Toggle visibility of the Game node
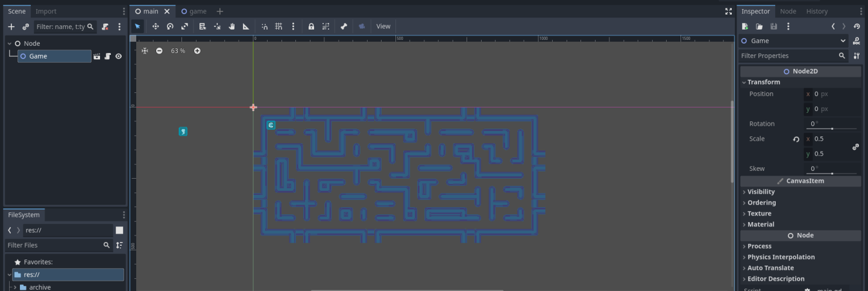 [119, 56]
